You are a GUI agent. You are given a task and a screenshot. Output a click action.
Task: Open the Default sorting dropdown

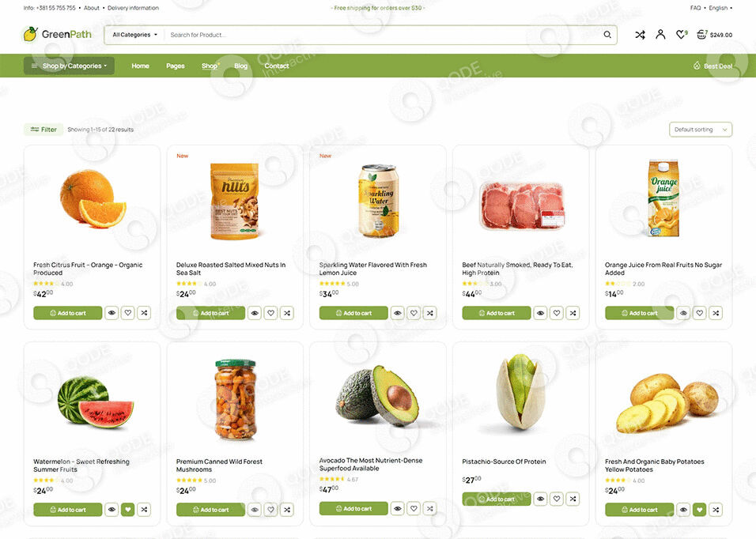coord(701,130)
